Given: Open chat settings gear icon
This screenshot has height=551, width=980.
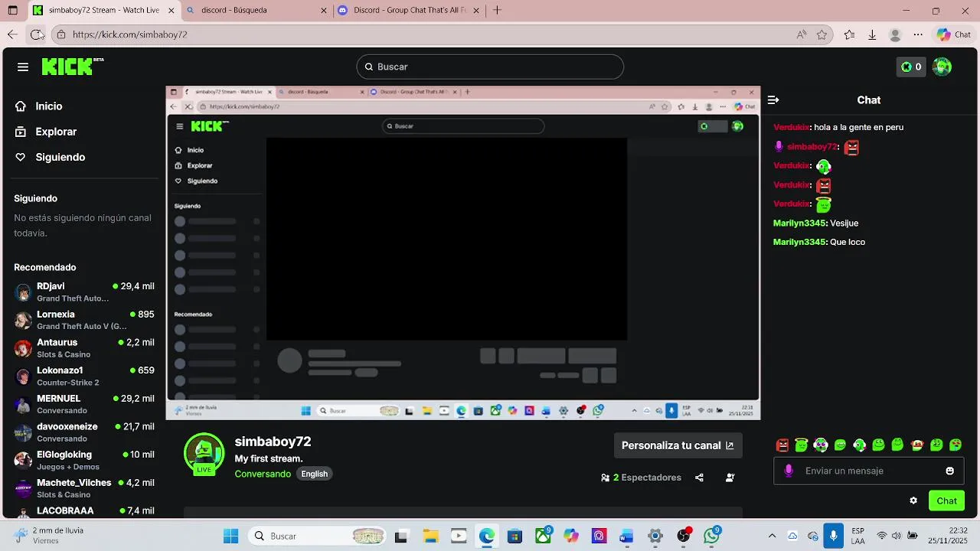Looking at the screenshot, I should [913, 500].
